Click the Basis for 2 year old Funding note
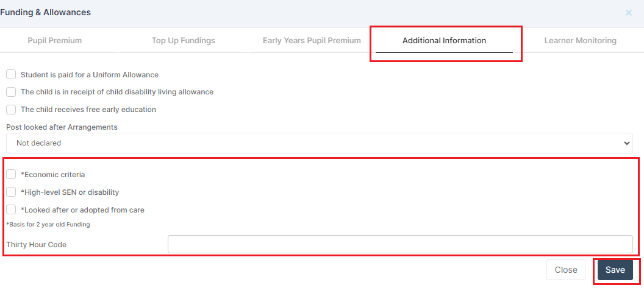Screen dimensions: 644x288 (48, 225)
